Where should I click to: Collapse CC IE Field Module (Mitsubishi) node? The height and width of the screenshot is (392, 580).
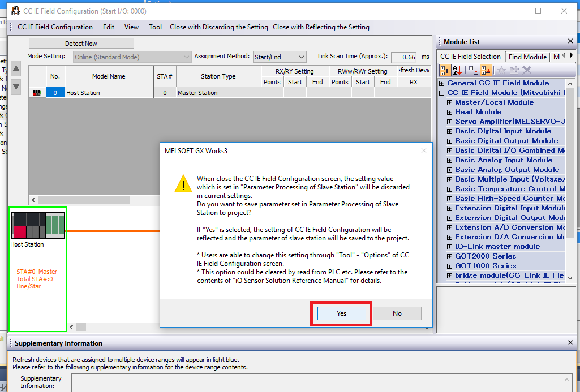442,93
